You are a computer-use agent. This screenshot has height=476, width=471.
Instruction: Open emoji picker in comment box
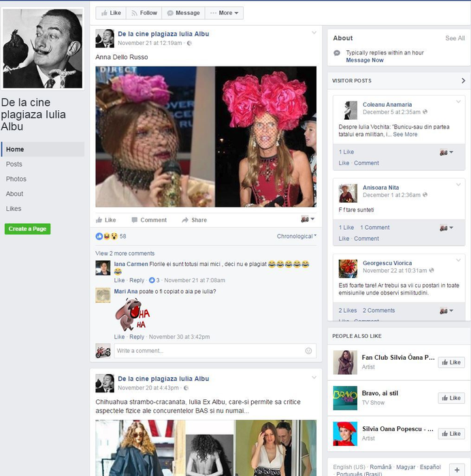[308, 351]
